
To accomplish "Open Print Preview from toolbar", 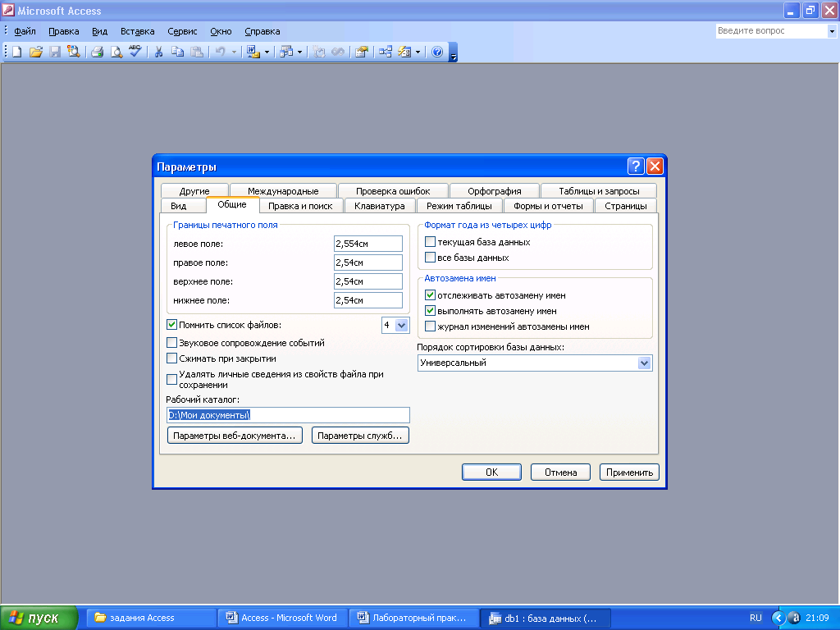I will 116,52.
